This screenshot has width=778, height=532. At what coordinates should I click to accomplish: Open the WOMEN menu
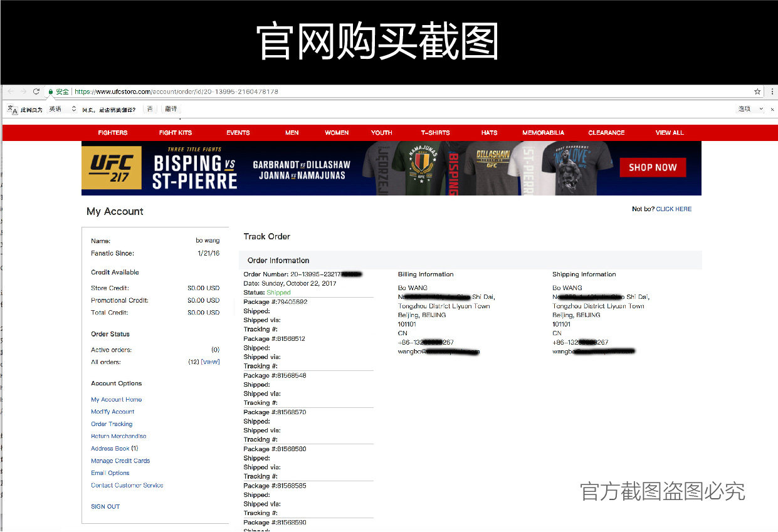tap(337, 133)
